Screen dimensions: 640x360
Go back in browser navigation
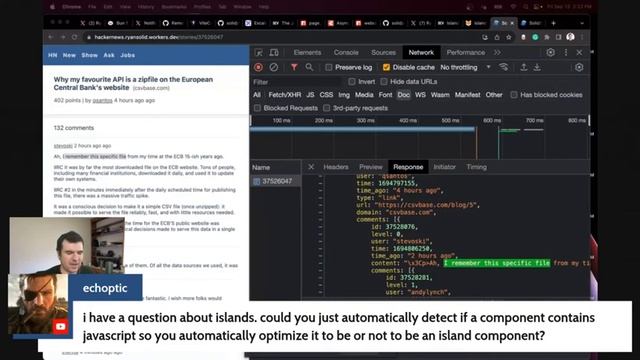point(51,37)
